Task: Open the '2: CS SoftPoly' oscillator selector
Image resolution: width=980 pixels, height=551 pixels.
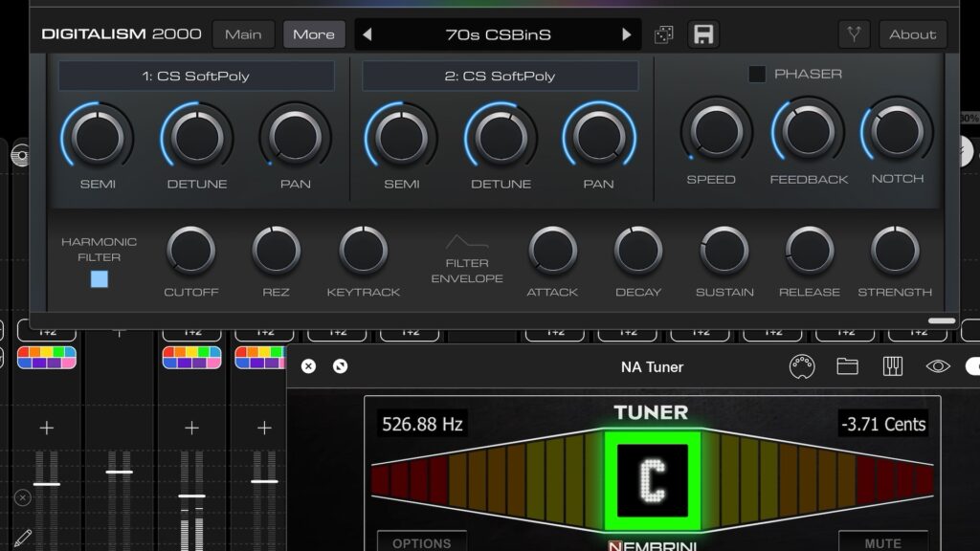Action: [x=500, y=77]
